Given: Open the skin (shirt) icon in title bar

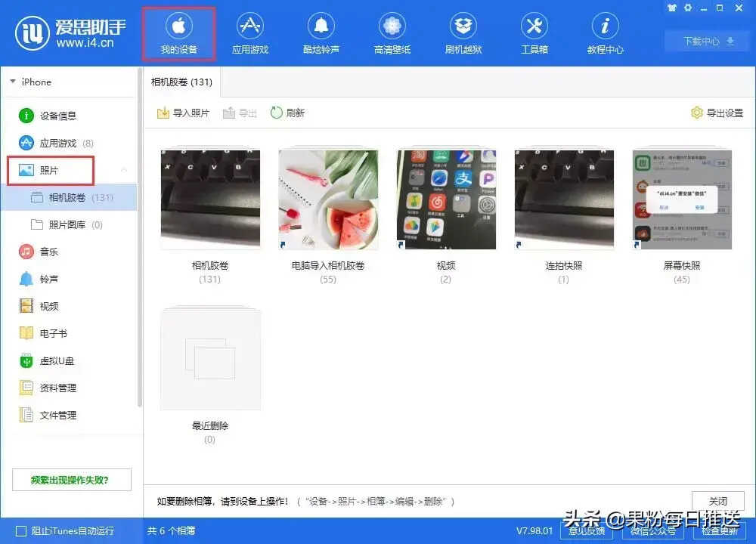Looking at the screenshot, I should [671, 8].
